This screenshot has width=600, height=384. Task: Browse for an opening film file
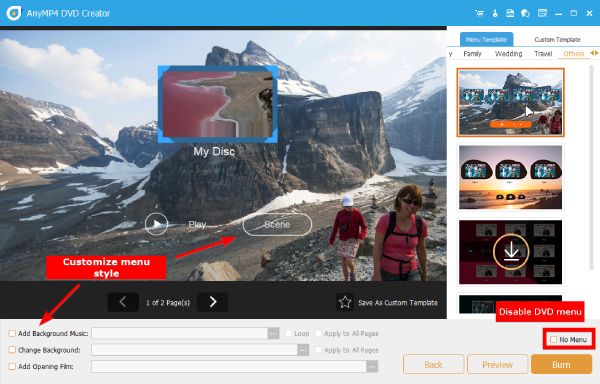[372, 366]
